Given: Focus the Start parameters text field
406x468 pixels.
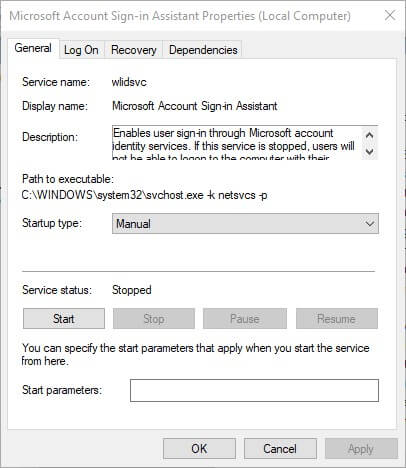Looking at the screenshot, I should tap(254, 390).
